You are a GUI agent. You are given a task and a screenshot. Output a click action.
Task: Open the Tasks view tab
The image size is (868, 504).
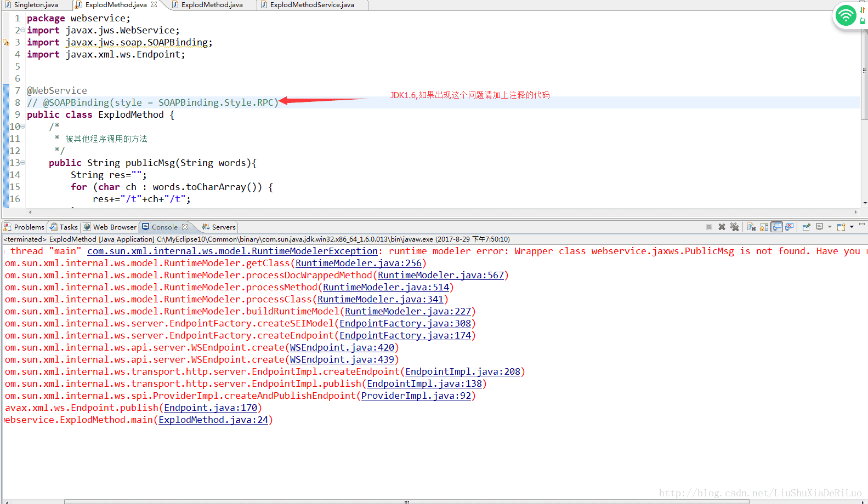point(64,227)
